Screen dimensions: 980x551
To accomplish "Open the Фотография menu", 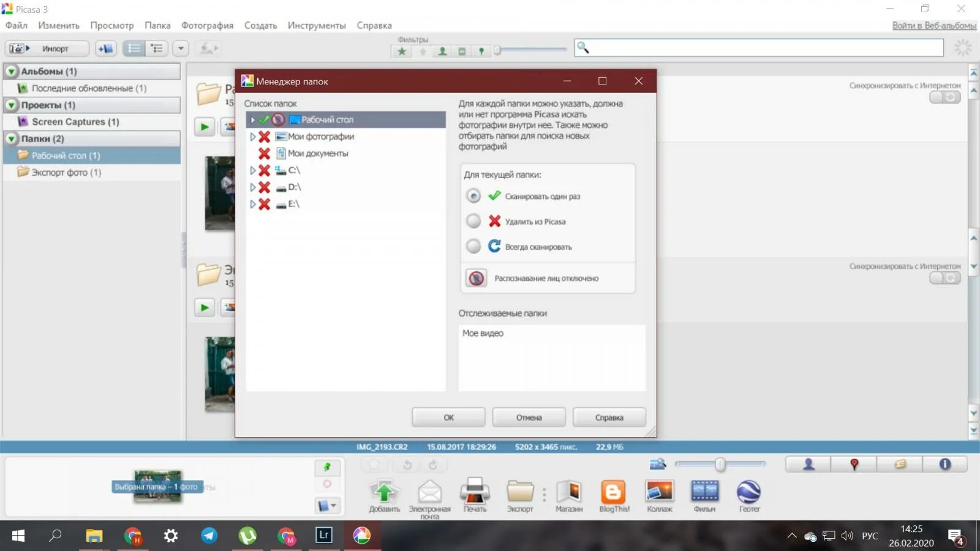I will [207, 26].
